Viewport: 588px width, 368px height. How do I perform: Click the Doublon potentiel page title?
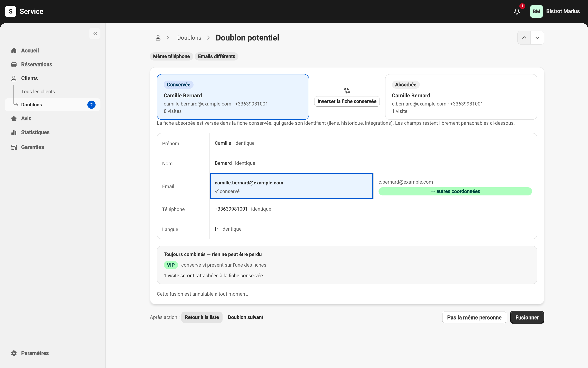click(247, 38)
